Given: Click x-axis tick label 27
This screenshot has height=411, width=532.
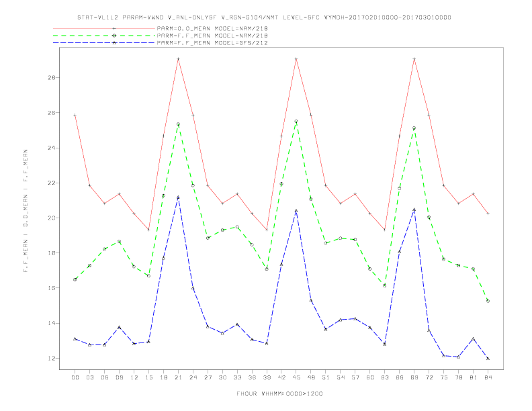Looking at the screenshot, I should (208, 377).
